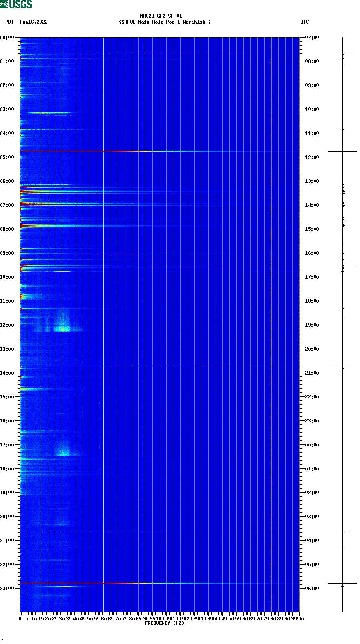Click the 'PDT' timezone label
Viewport: 360px width, 644px height.
10,22
